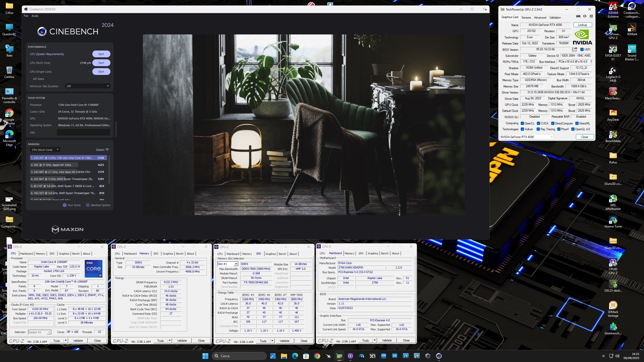
Task: Click the Cerca search box on taskbar
Action: 239,356
